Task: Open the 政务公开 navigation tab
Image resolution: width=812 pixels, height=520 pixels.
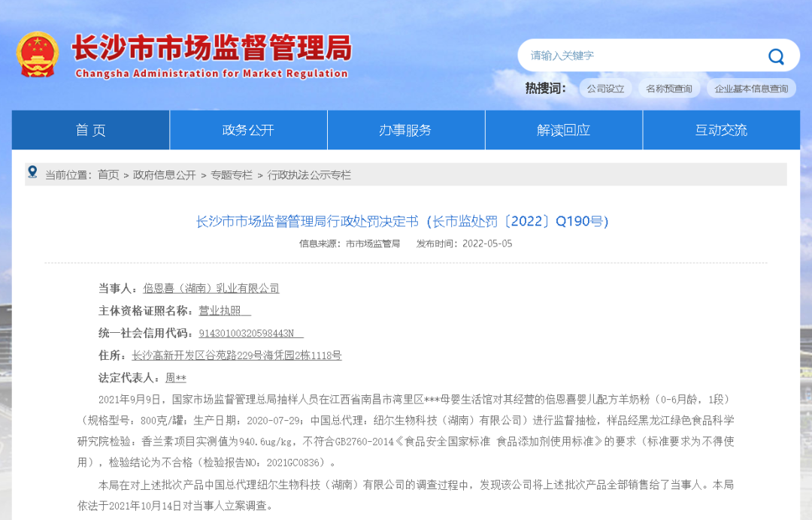Action: (x=248, y=130)
